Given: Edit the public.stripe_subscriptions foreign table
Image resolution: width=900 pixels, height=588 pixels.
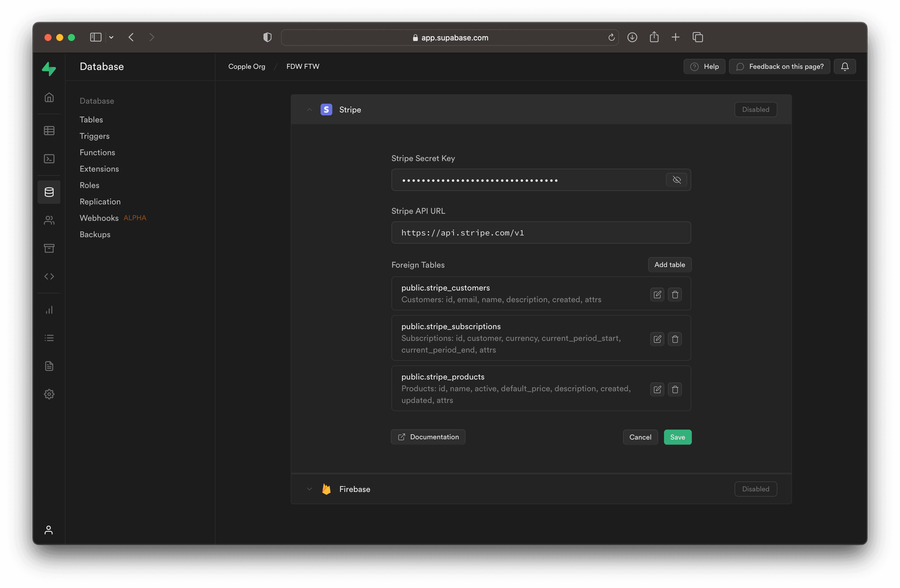Looking at the screenshot, I should coord(657,339).
